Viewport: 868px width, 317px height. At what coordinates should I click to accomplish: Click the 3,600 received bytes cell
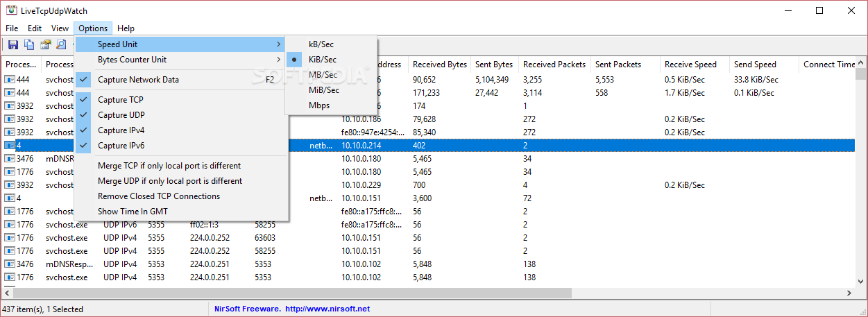422,198
